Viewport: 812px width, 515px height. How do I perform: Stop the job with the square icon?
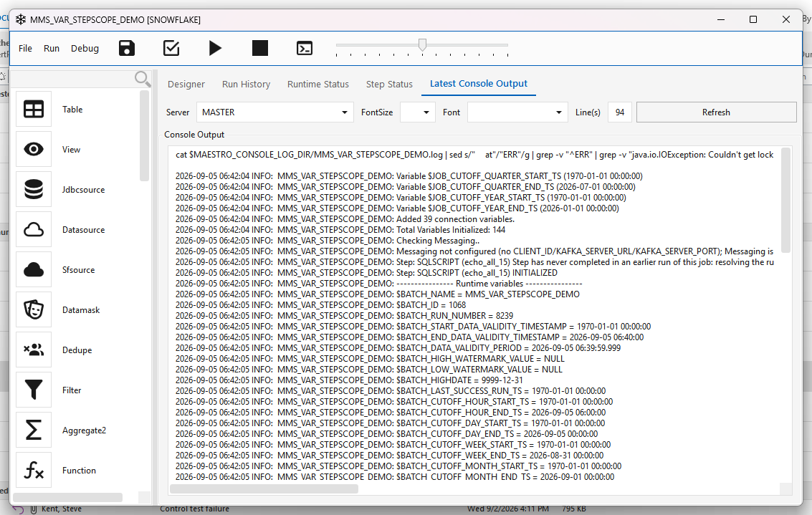coord(260,48)
